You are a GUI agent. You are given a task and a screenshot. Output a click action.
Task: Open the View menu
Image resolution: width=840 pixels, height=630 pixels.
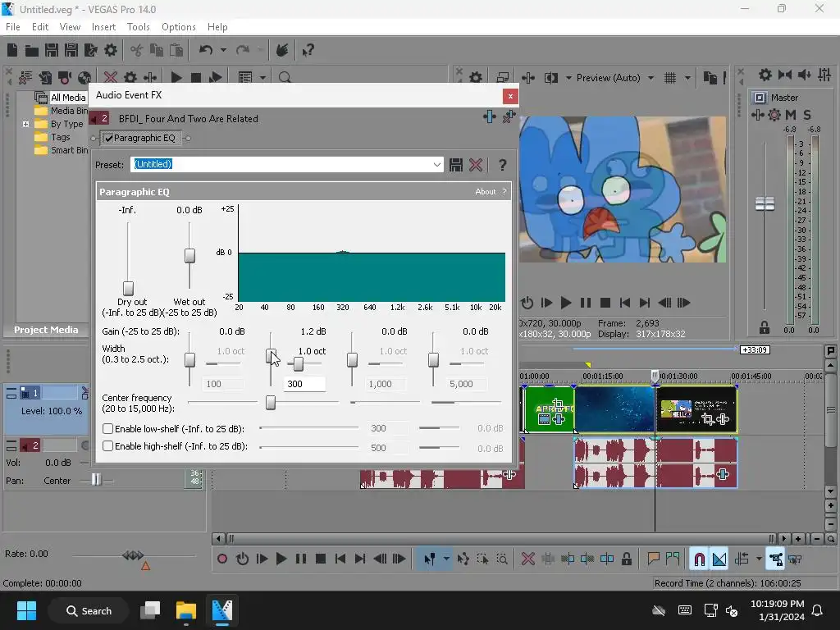(71, 27)
